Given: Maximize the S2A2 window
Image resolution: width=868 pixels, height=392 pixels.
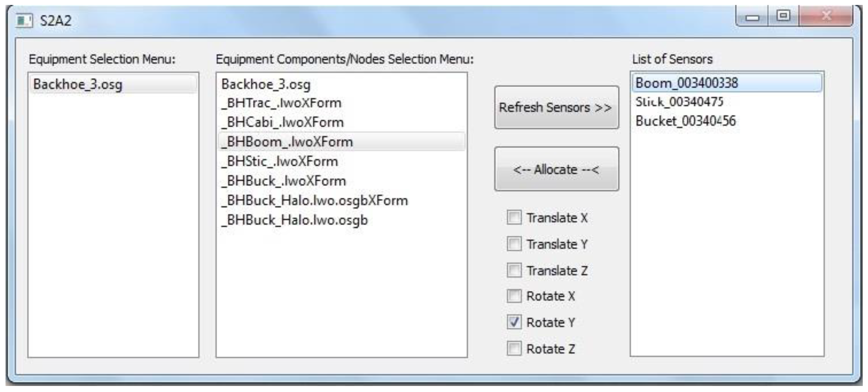Looking at the screenshot, I should [x=784, y=16].
